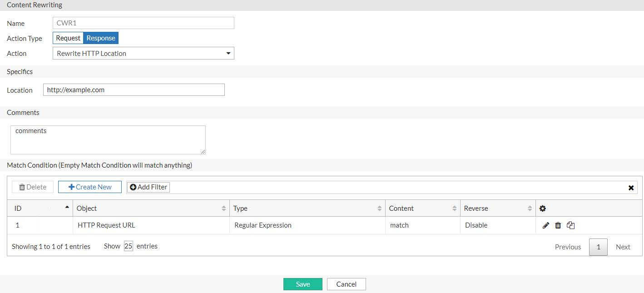Click the Type column sort arrows

(379, 208)
